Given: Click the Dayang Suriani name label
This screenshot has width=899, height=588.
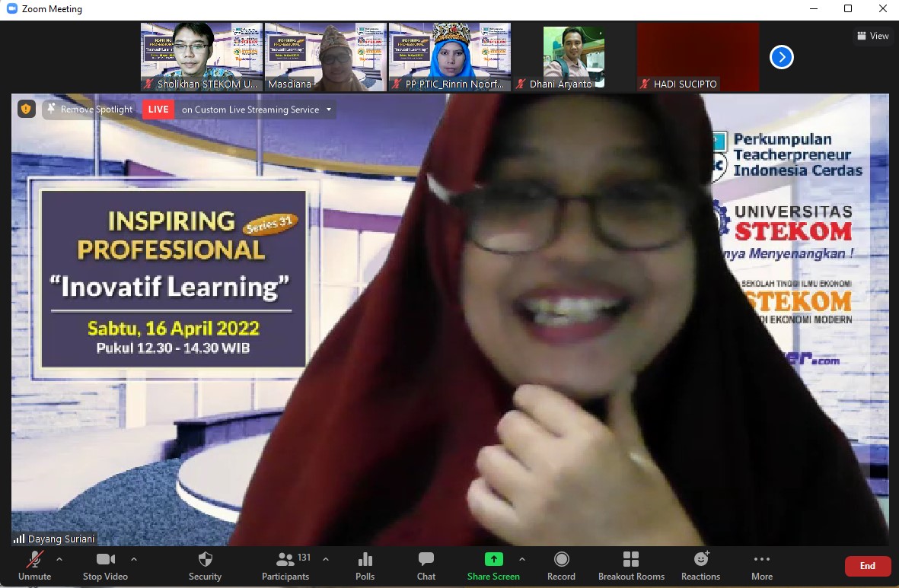Looking at the screenshot, I should 62,539.
